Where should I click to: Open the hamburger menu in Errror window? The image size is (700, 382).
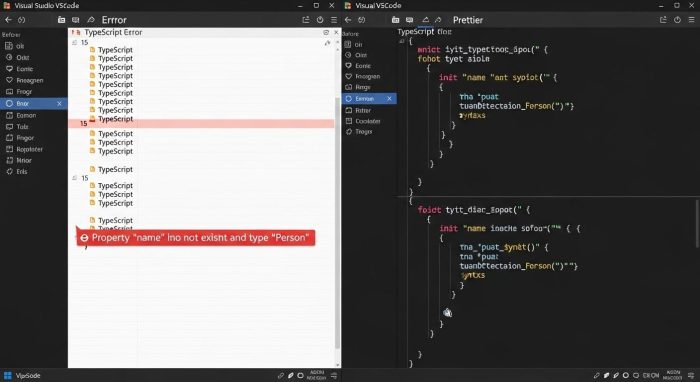[334, 20]
